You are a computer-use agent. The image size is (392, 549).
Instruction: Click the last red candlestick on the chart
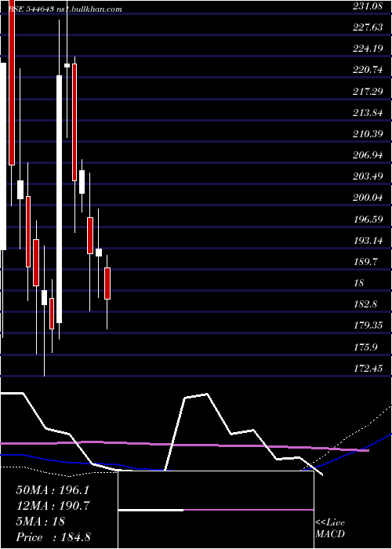coord(107,283)
